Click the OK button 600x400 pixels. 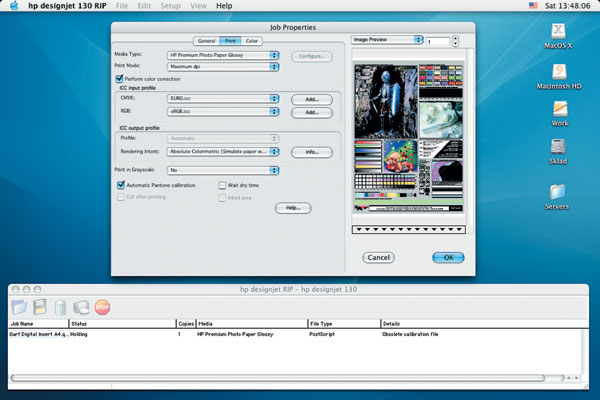[x=448, y=257]
